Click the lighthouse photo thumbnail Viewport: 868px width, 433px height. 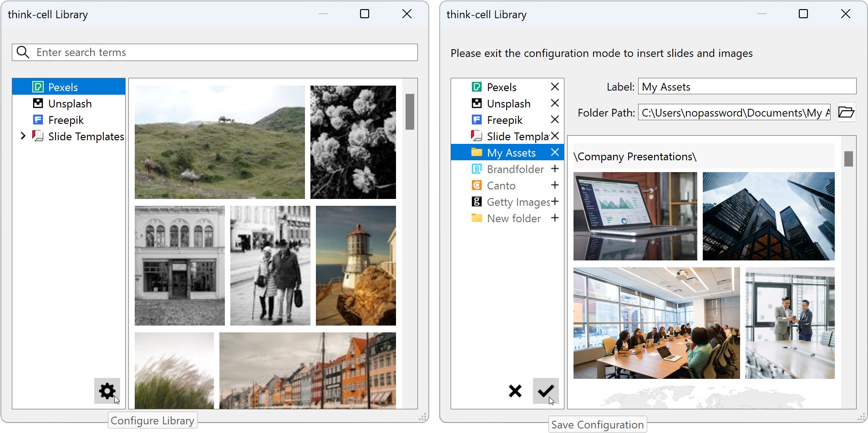(x=355, y=265)
